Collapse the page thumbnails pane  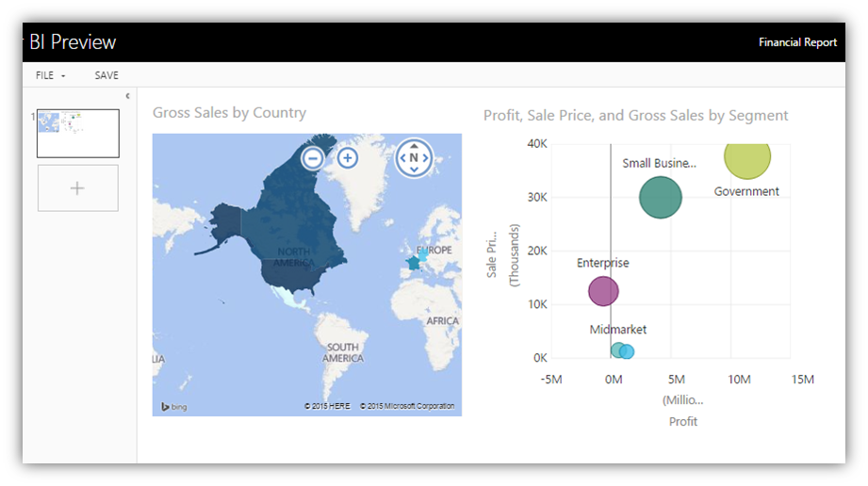(x=127, y=96)
